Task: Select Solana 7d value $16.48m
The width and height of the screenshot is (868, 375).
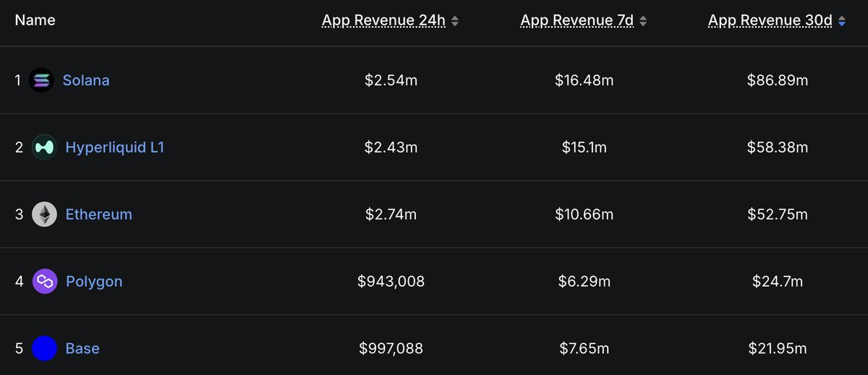Action: click(x=584, y=80)
